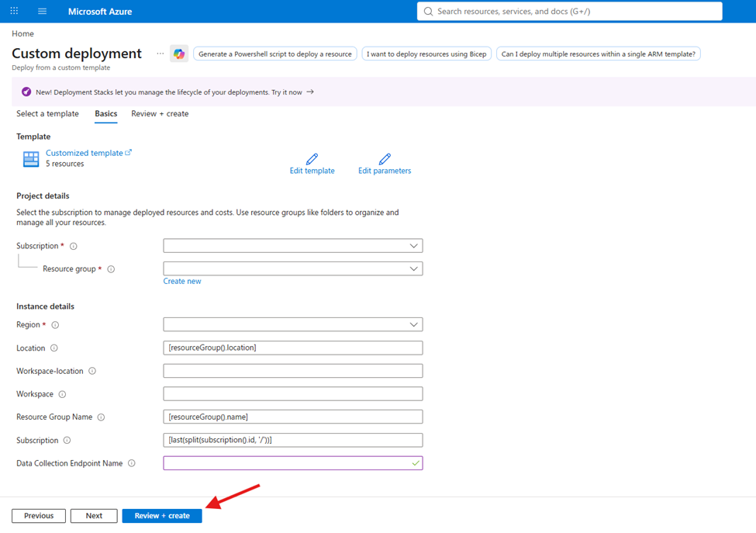Click the Resource Group Name input field
756x533 pixels.
coord(292,417)
